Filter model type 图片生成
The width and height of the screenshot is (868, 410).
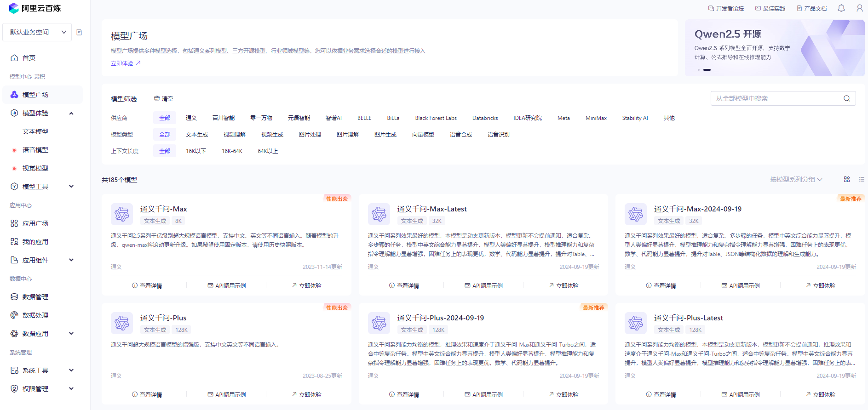tap(385, 135)
